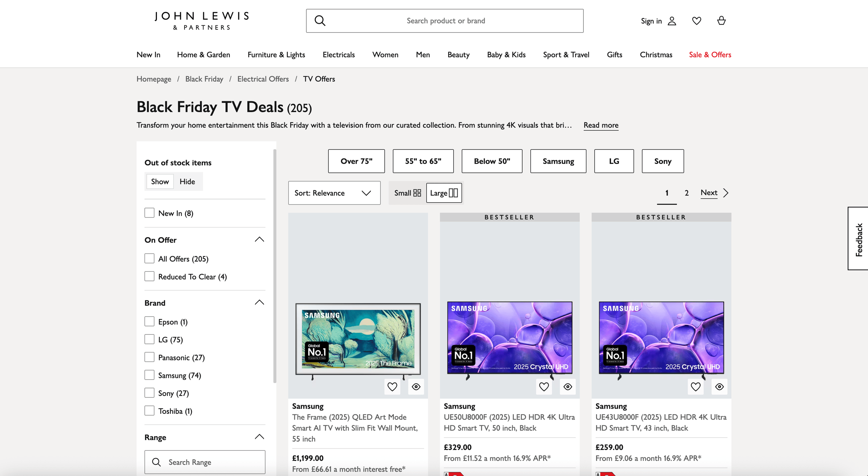Tick the New In checkbox
The width and height of the screenshot is (868, 476).
click(x=149, y=213)
